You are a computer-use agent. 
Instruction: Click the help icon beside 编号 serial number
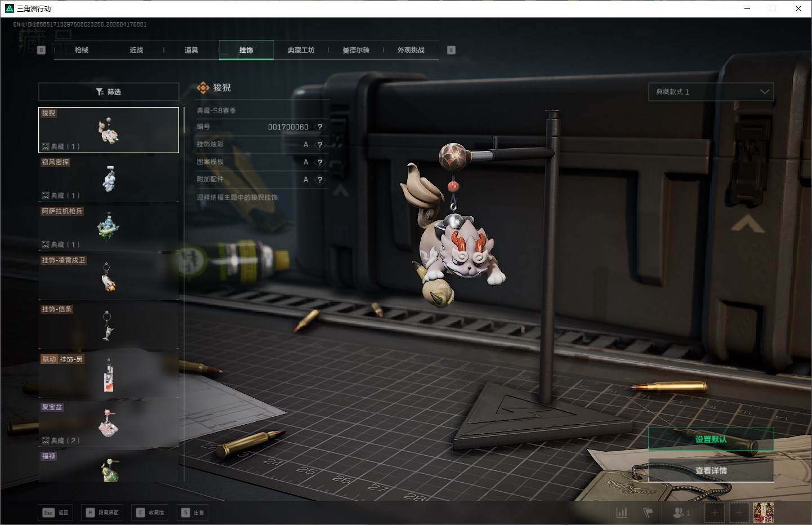pos(320,127)
